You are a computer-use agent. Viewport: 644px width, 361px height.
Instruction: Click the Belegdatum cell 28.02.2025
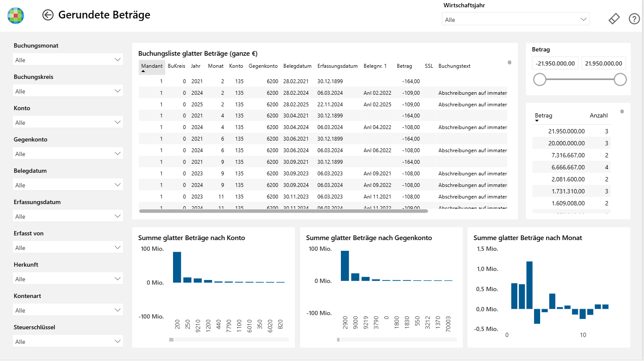click(296, 104)
